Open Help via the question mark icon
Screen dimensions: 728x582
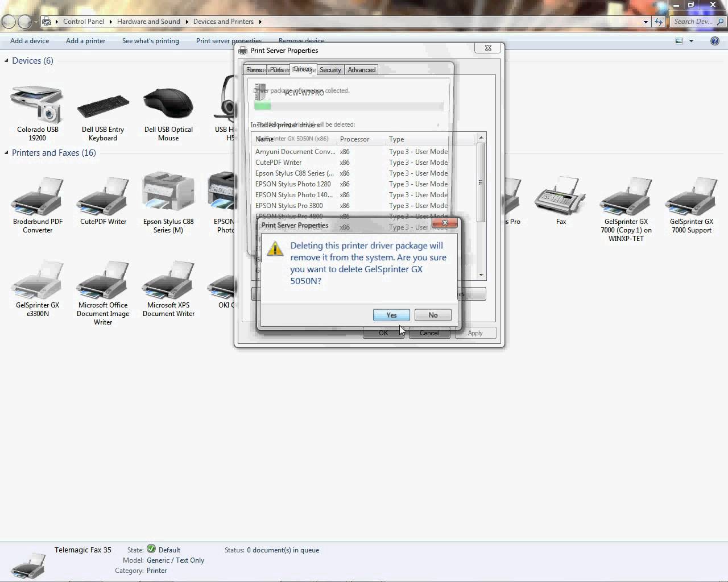715,40
